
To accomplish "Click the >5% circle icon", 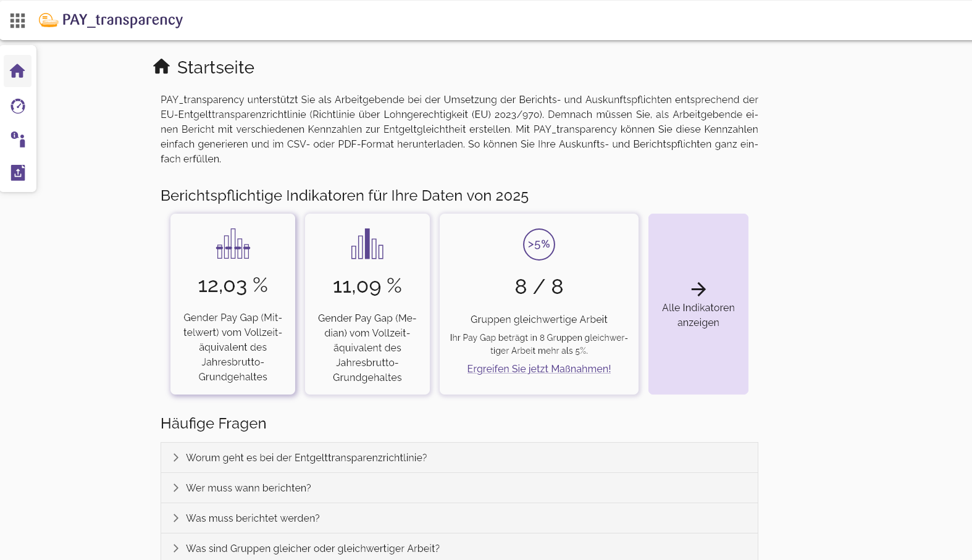I will point(538,244).
